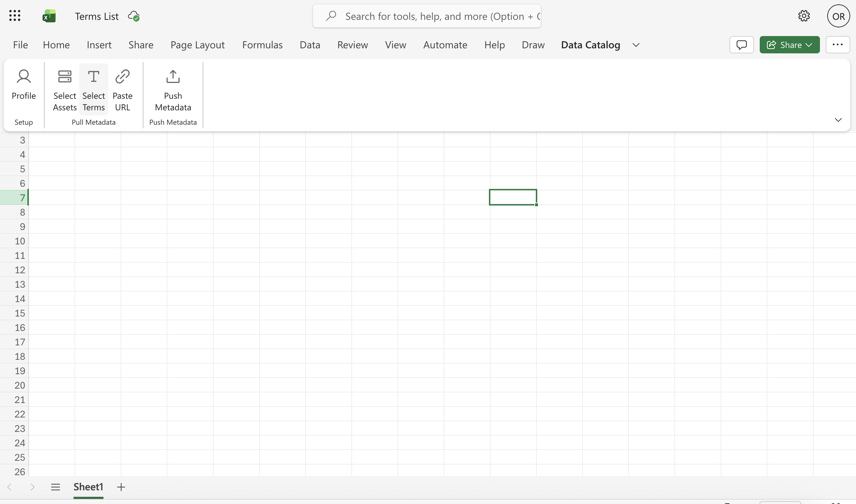Open more options ellipsis menu
This screenshot has height=504, width=856.
(x=838, y=45)
